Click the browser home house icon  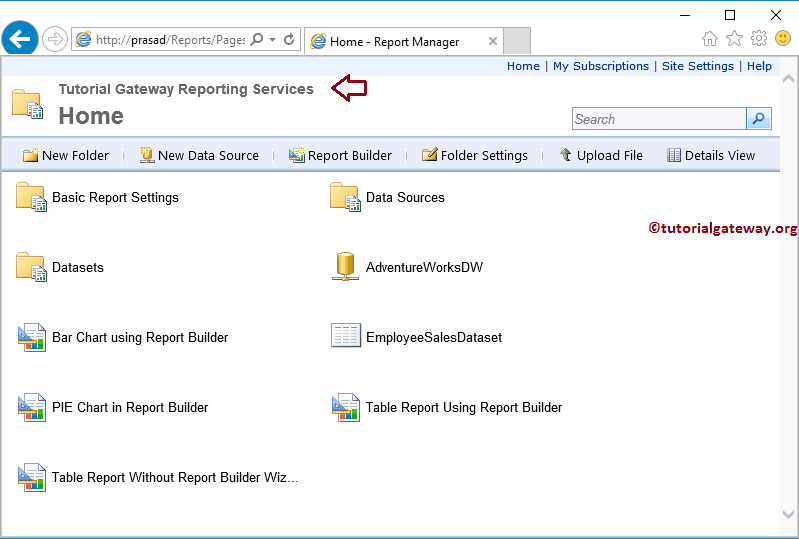coord(710,38)
